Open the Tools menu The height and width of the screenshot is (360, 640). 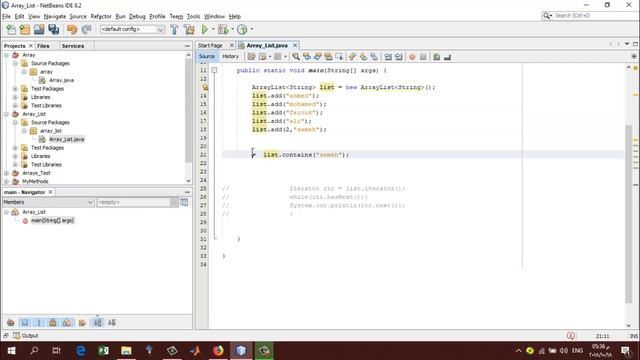(x=193, y=16)
